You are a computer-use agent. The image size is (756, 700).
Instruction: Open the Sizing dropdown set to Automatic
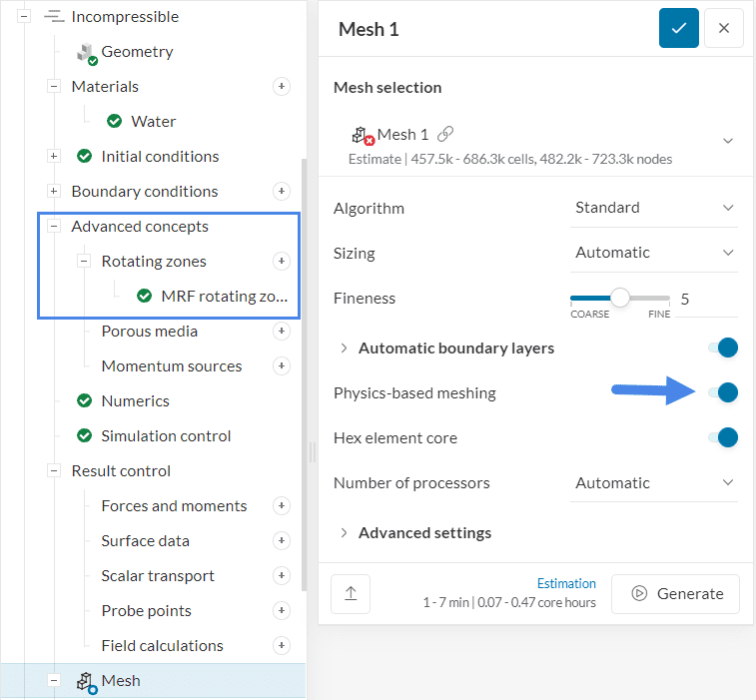coord(653,253)
